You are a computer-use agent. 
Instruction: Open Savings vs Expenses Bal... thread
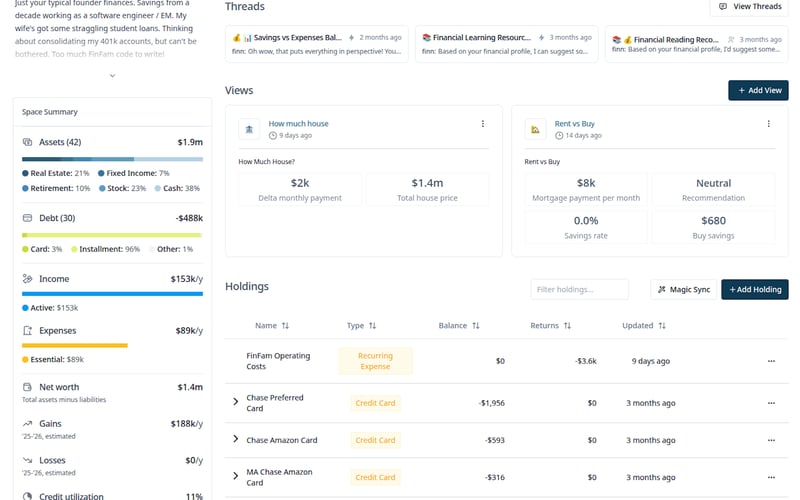pos(316,44)
